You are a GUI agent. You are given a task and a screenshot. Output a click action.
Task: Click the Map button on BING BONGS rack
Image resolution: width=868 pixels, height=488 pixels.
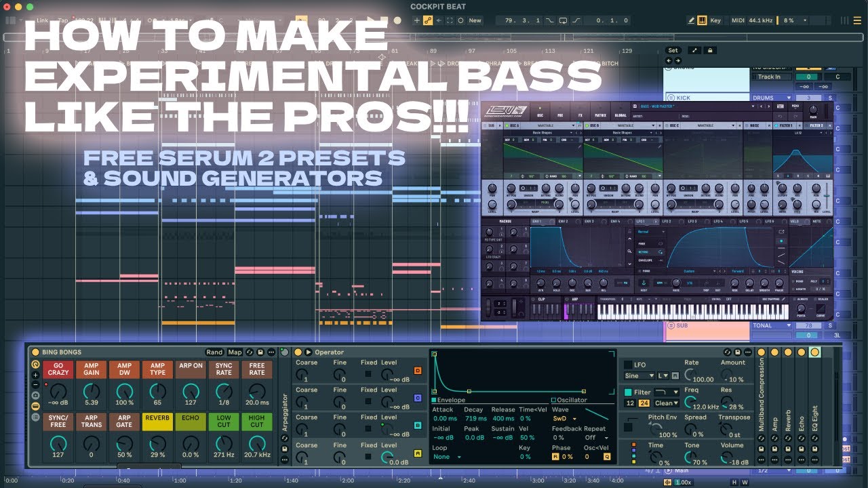click(x=235, y=352)
